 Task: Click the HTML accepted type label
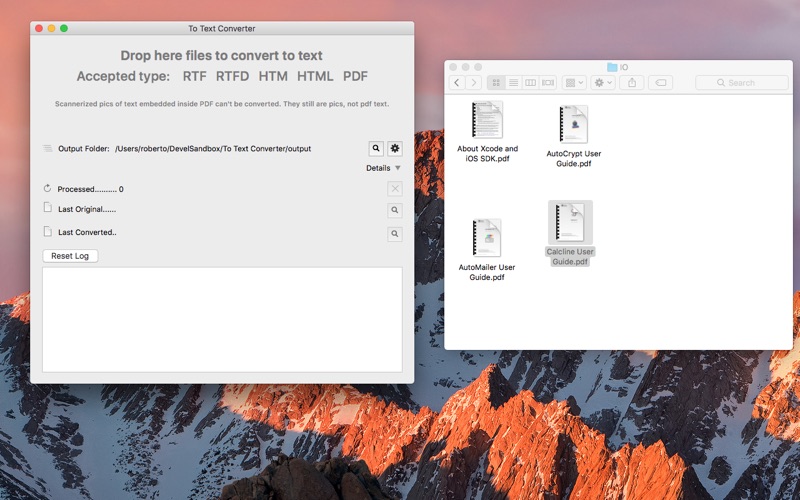click(315, 76)
